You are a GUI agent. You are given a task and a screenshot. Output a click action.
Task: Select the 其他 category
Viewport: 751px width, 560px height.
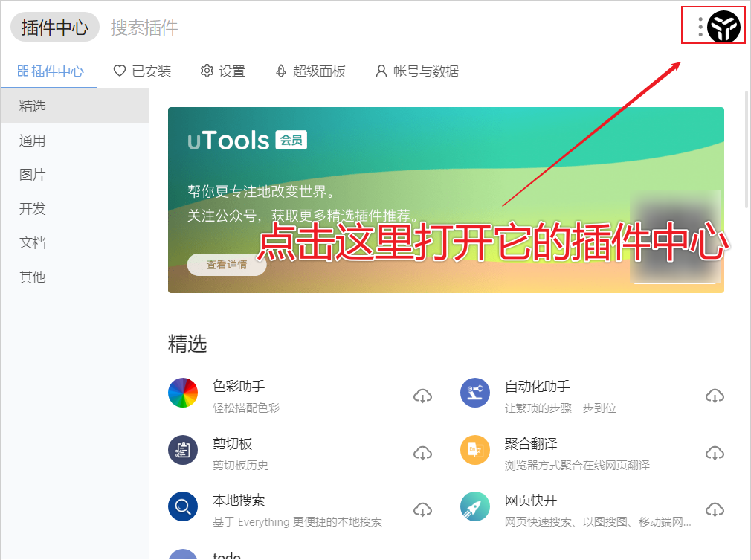[75, 277]
